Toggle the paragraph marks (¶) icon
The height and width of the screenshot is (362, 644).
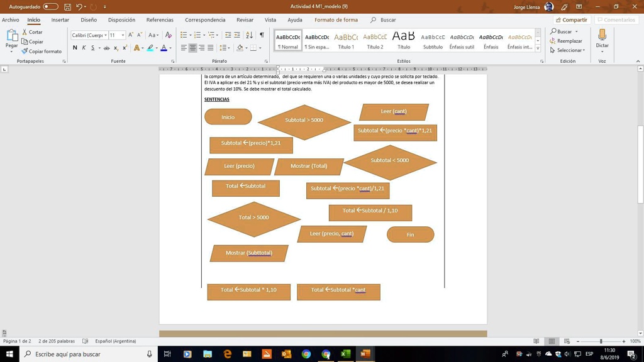[262, 35]
